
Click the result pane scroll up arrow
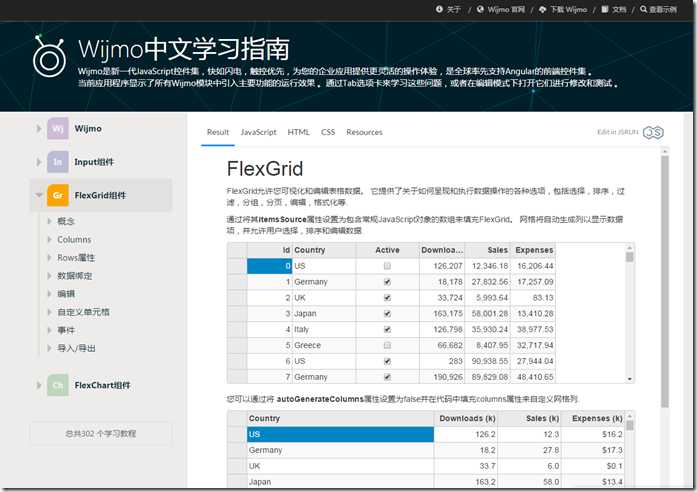tap(665, 152)
